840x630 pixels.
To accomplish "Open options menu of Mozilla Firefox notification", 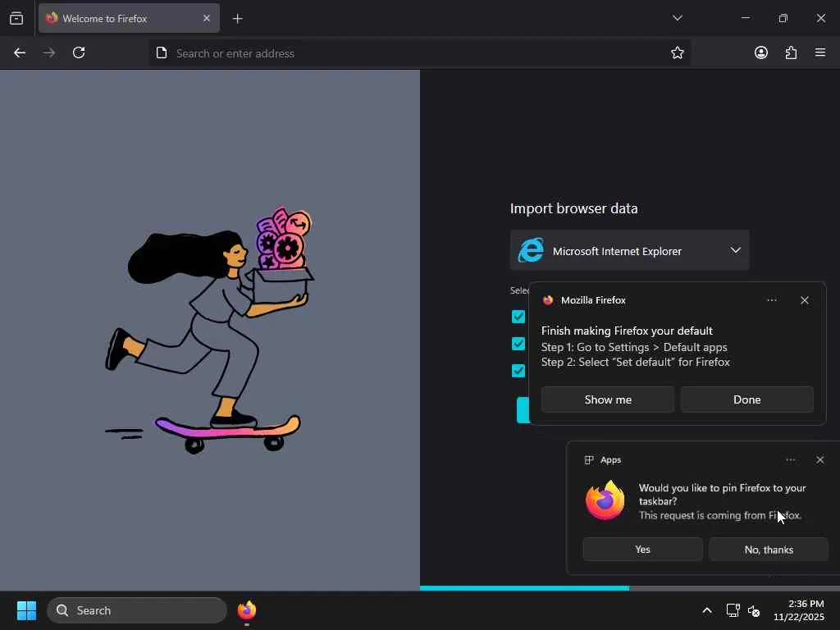I will point(771,300).
